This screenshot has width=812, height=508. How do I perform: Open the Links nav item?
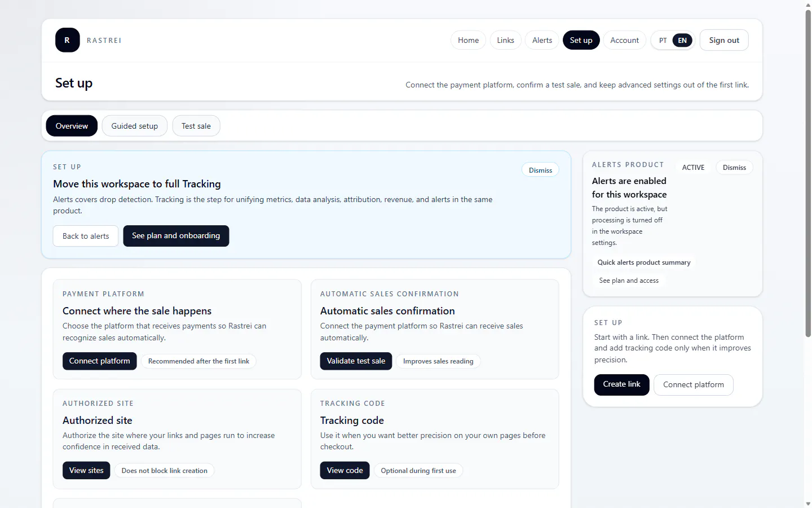505,40
